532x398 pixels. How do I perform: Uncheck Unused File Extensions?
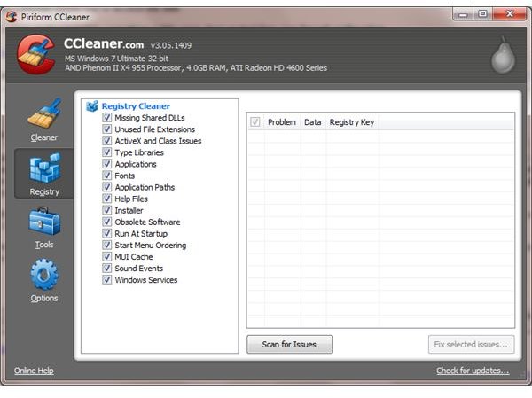coord(107,129)
